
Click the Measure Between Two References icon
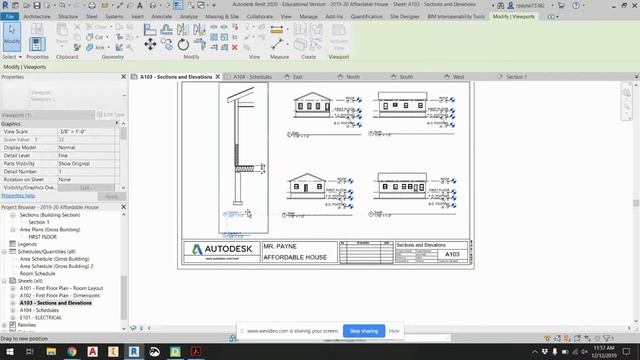tap(277, 44)
